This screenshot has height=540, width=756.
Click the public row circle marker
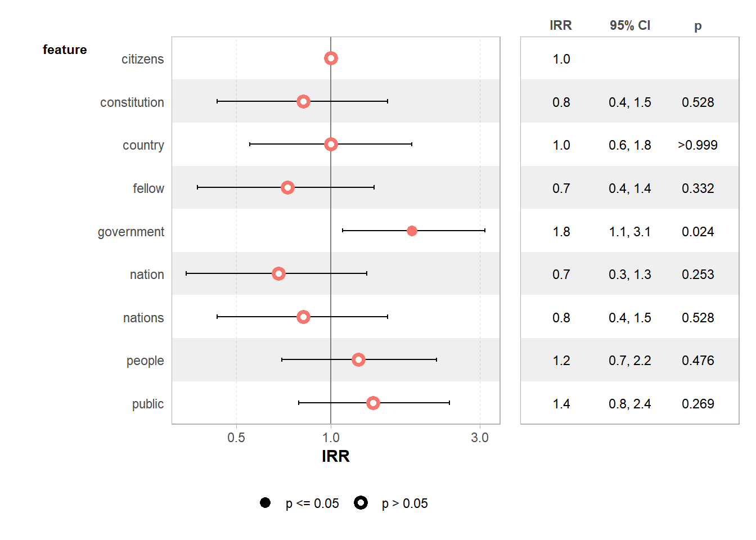click(x=373, y=403)
